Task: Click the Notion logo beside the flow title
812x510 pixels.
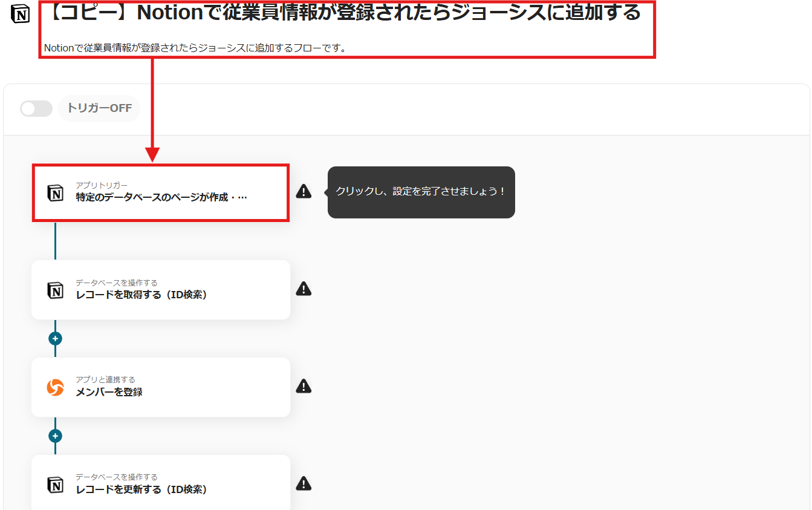Action: pyautogui.click(x=20, y=15)
